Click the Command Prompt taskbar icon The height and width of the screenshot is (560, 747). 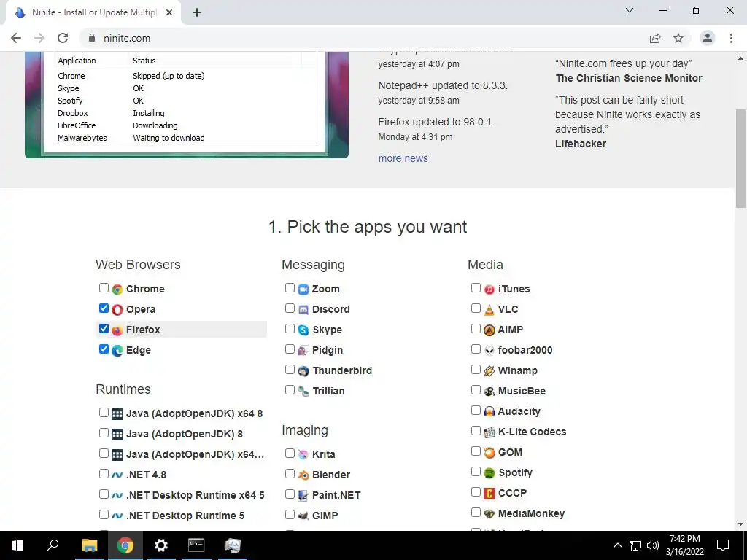(x=196, y=545)
